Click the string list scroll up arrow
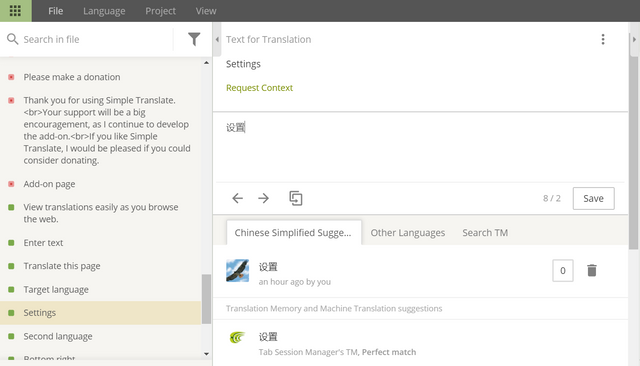The height and width of the screenshot is (366, 640). [x=206, y=63]
